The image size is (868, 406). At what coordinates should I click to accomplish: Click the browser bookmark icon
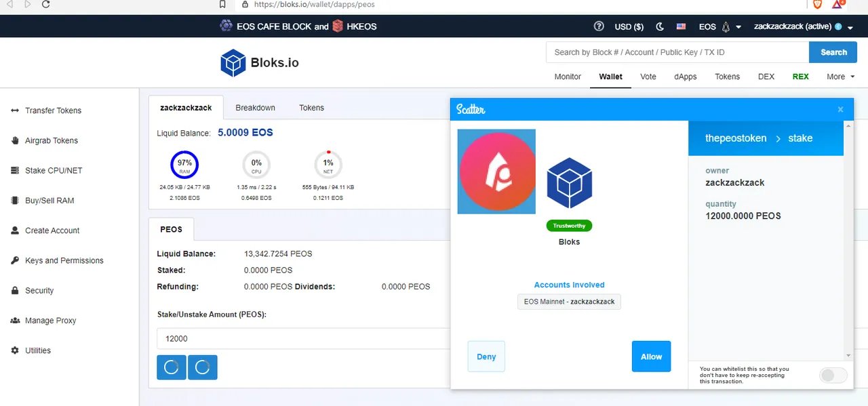pyautogui.click(x=222, y=4)
